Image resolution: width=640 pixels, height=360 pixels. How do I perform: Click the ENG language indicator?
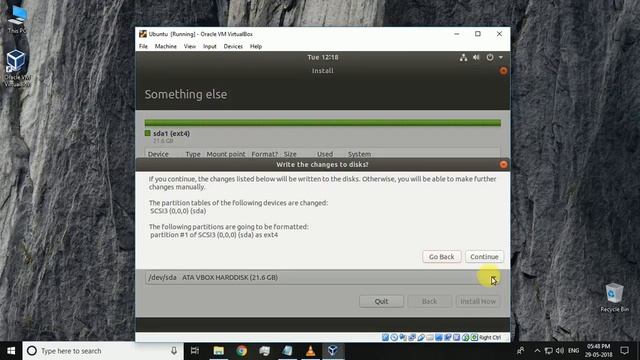tap(573, 351)
